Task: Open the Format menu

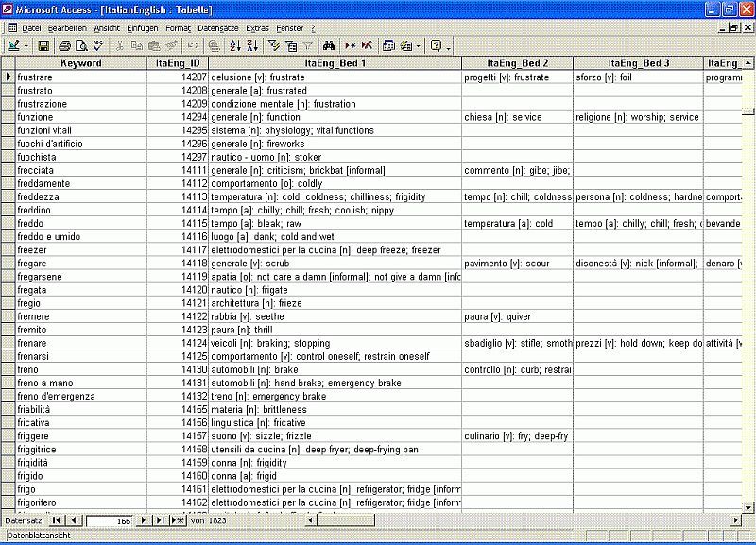Action: tap(178, 28)
